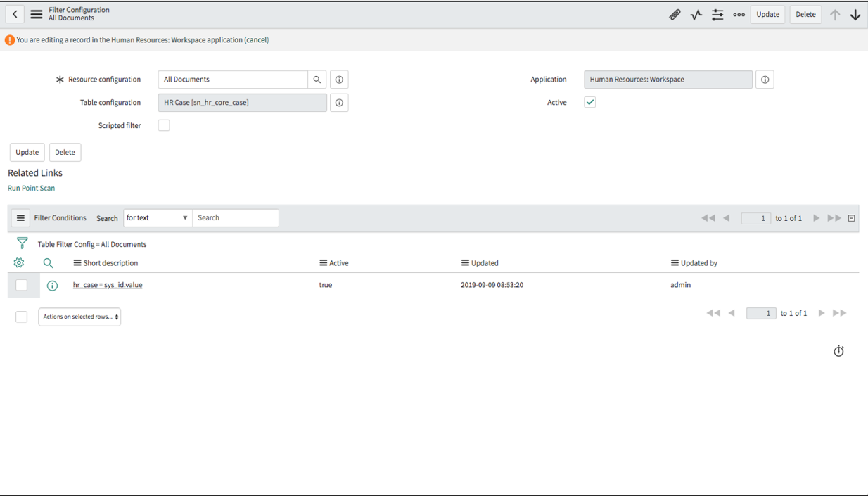Open the list personalize gear icon
868x496 pixels.
(x=19, y=262)
